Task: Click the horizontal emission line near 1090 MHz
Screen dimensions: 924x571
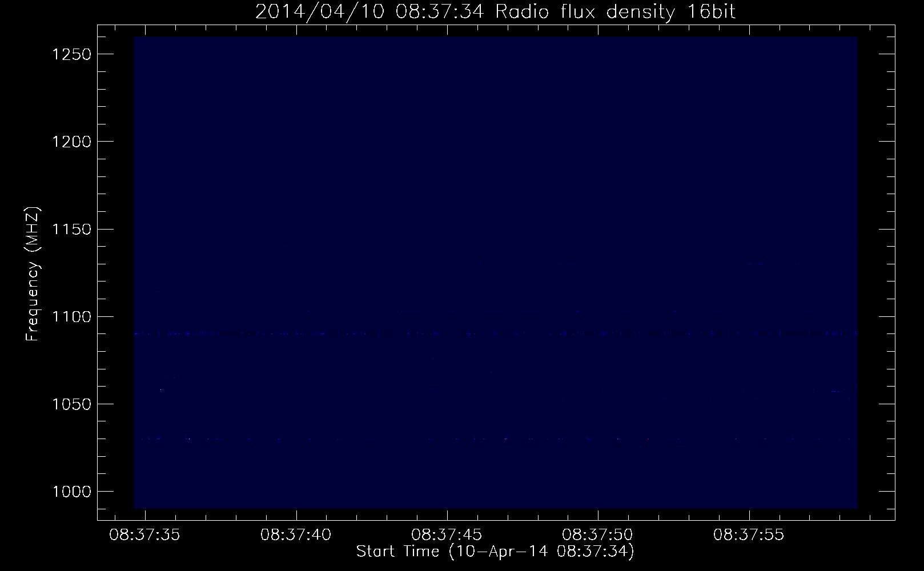Action: [495, 333]
